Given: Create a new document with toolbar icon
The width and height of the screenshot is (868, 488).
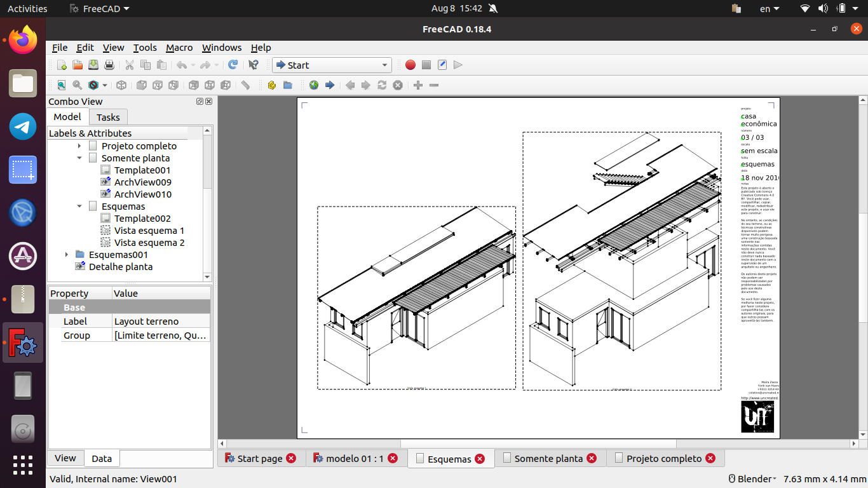Looking at the screenshot, I should tap(62, 65).
